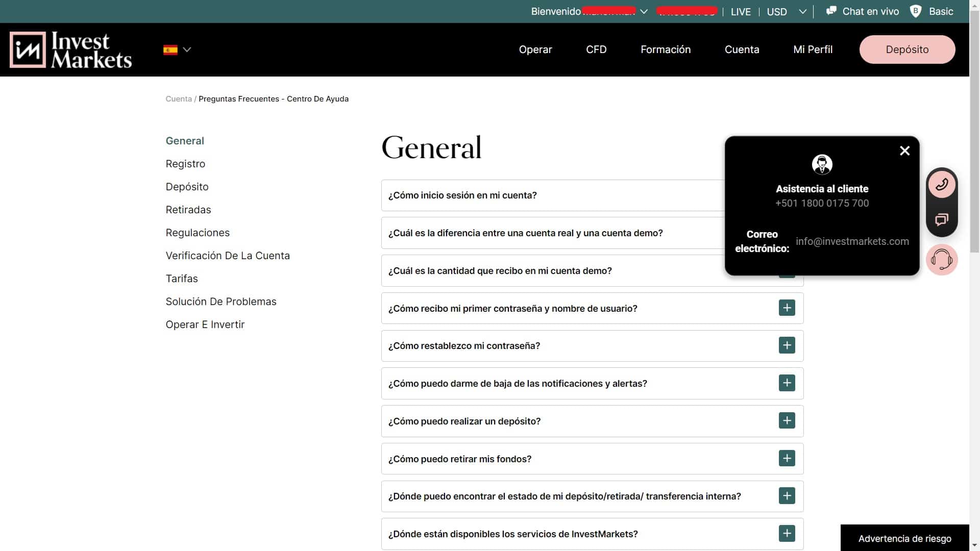Click the Spanish flag language icon
This screenshot has width=980, height=551.
(x=170, y=49)
